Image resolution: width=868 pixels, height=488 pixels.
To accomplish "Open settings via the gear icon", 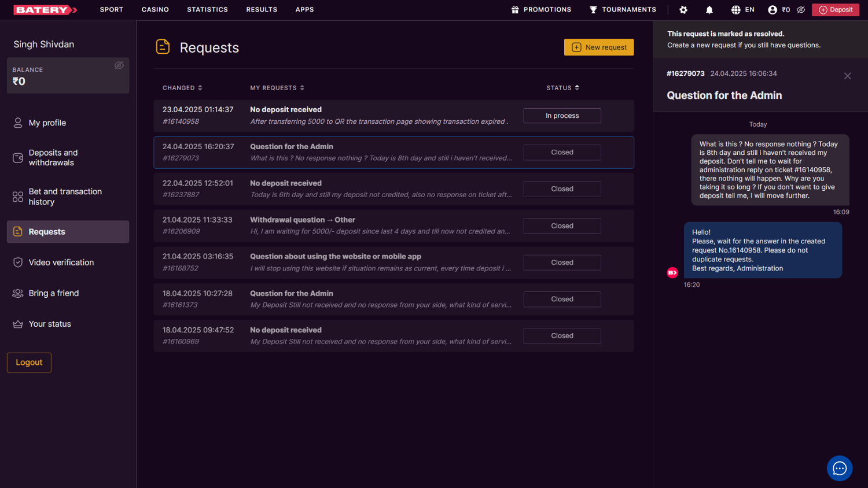I will coord(683,10).
